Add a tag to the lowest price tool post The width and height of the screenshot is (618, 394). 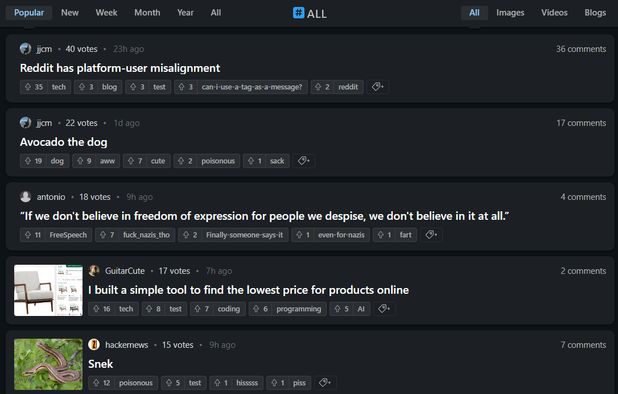coord(384,309)
